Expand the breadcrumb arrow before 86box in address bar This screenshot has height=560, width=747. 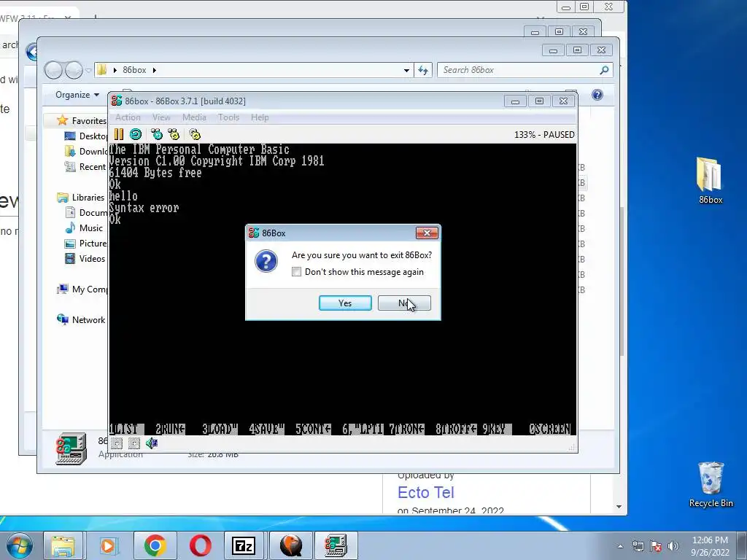[x=115, y=70]
